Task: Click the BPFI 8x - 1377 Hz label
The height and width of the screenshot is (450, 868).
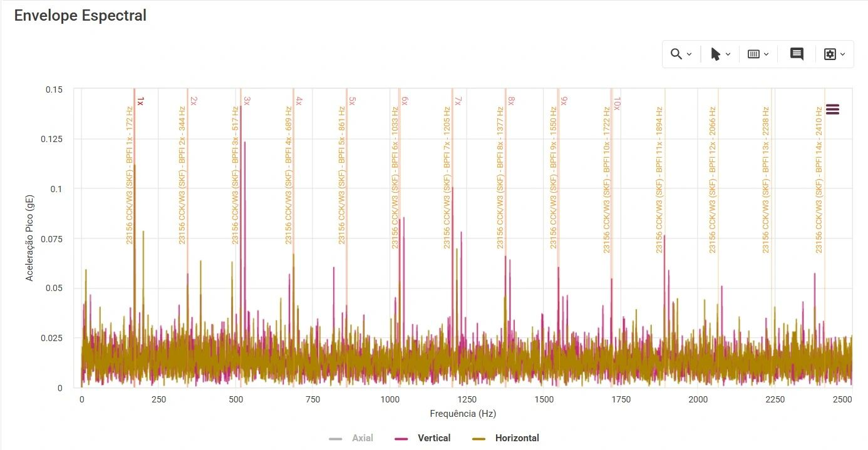Action: [x=500, y=178]
